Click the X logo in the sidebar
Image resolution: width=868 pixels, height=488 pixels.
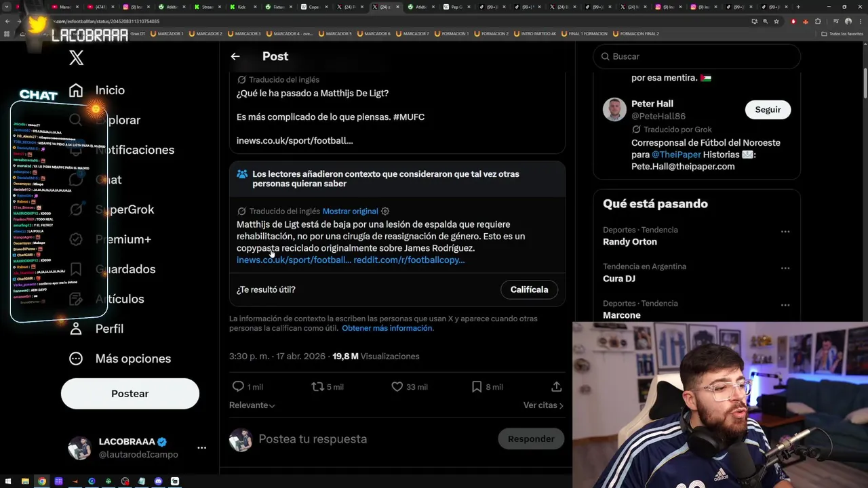pyautogui.click(x=76, y=58)
